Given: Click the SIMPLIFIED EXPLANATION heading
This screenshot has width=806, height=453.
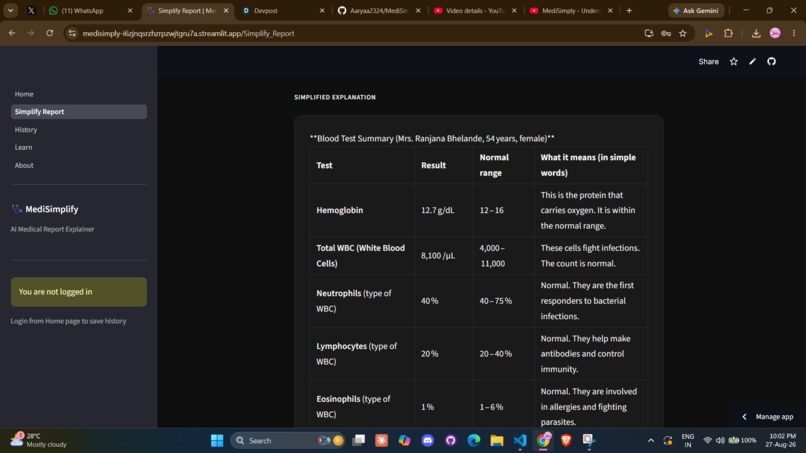Looking at the screenshot, I should (335, 97).
